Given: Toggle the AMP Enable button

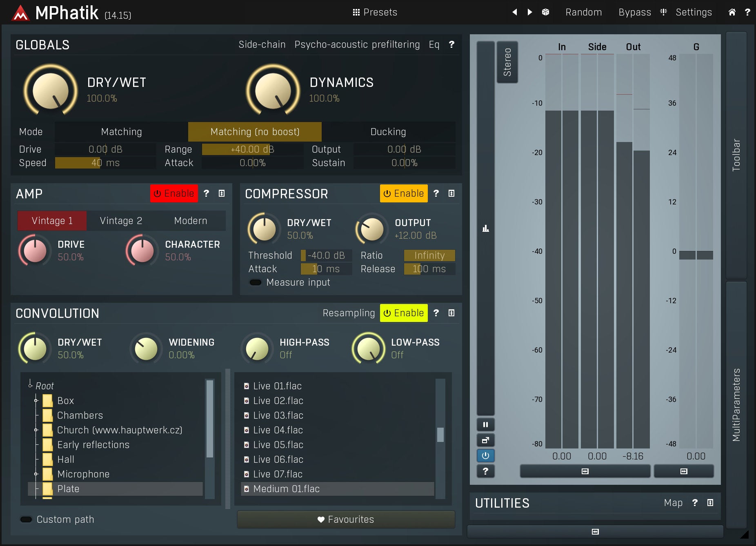Looking at the screenshot, I should pyautogui.click(x=174, y=193).
